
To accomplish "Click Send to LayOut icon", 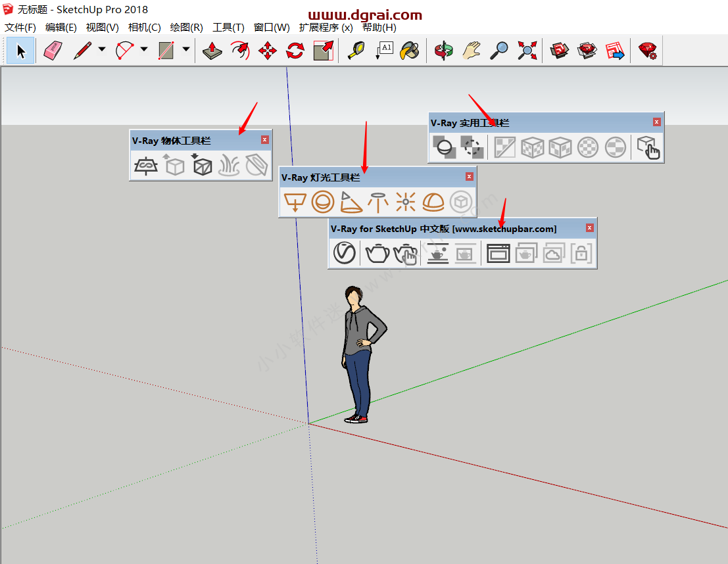I will pos(615,51).
